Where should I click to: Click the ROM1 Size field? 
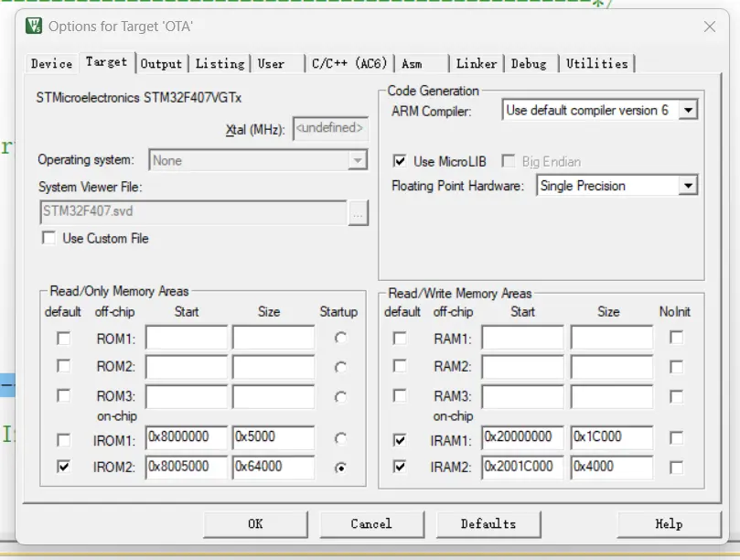[273, 338]
